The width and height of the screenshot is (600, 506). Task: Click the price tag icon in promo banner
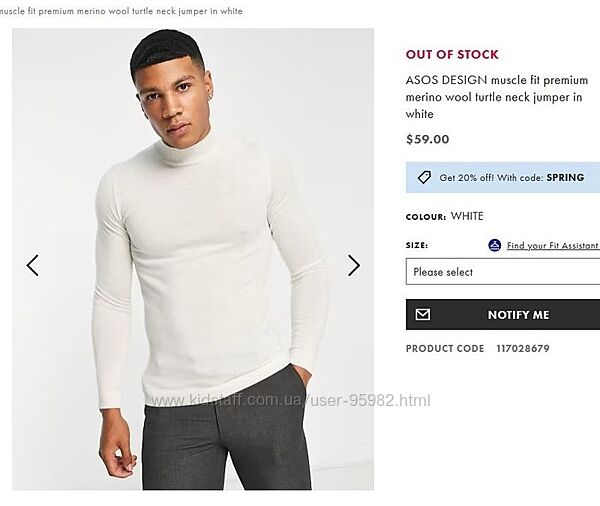pyautogui.click(x=424, y=177)
